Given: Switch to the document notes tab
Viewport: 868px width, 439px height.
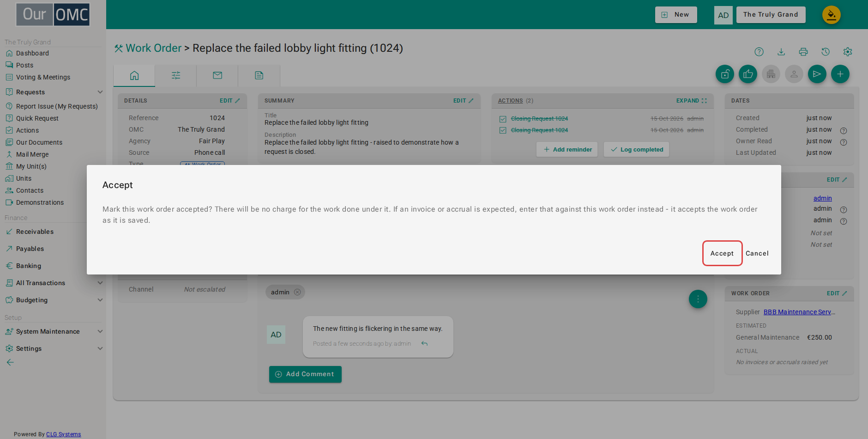Looking at the screenshot, I should tap(259, 75).
